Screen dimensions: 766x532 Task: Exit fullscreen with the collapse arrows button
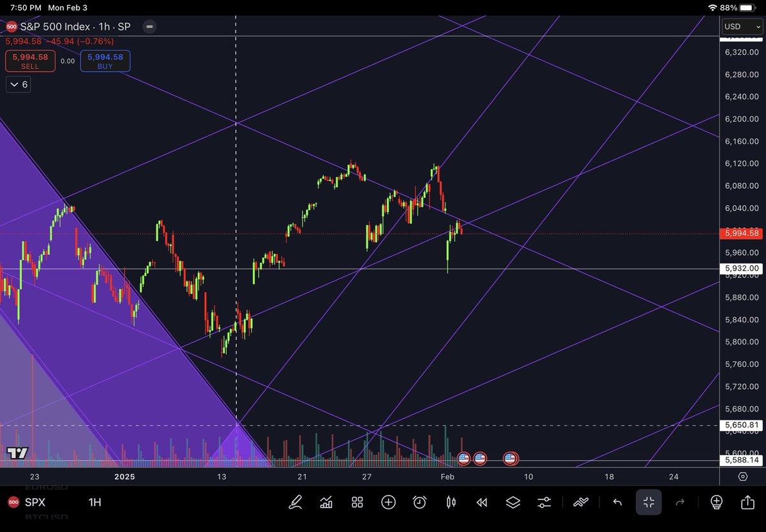(x=649, y=502)
